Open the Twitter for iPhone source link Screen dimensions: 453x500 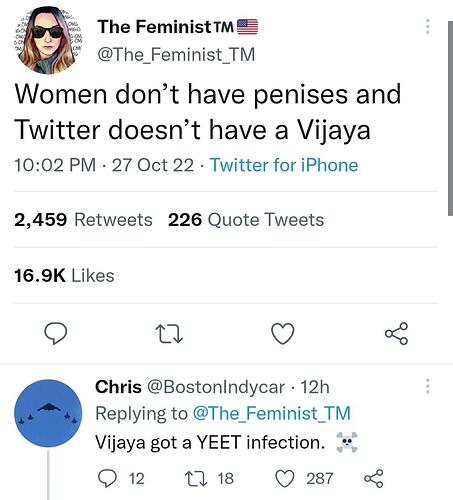[x=284, y=165]
